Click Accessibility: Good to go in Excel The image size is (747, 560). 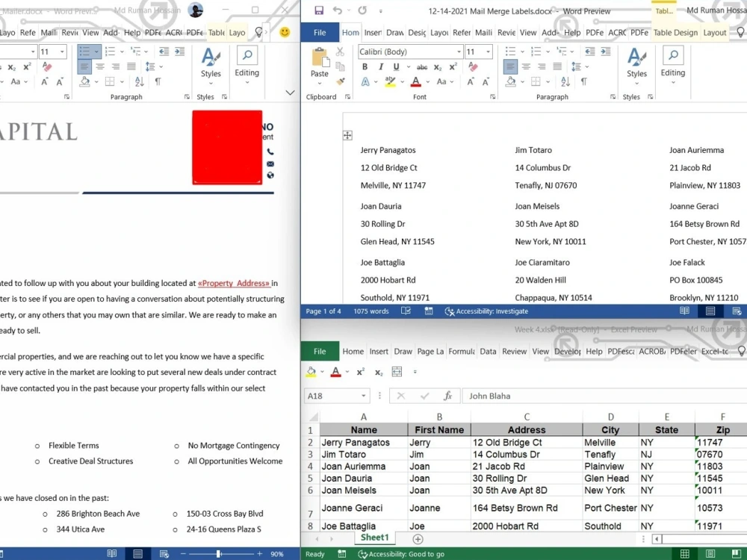pos(401,554)
